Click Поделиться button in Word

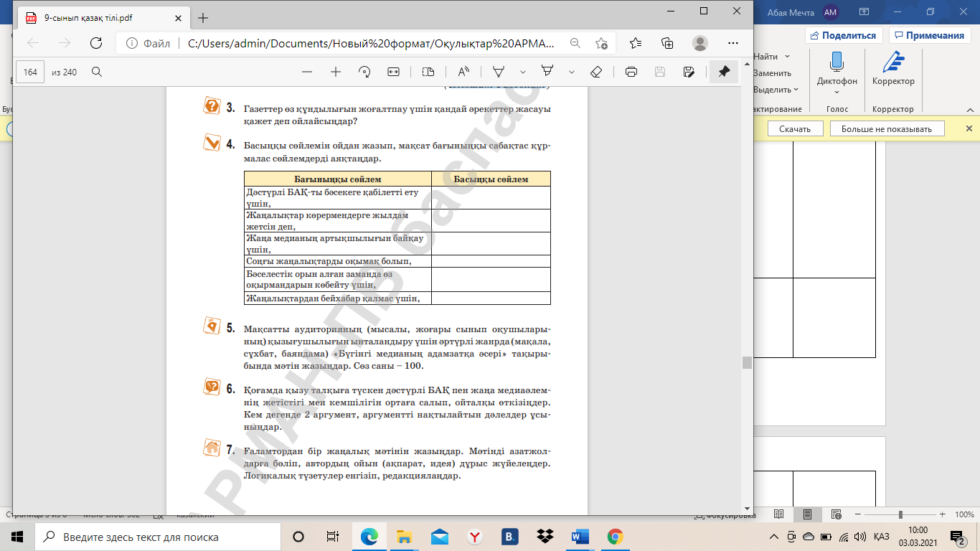point(843,35)
